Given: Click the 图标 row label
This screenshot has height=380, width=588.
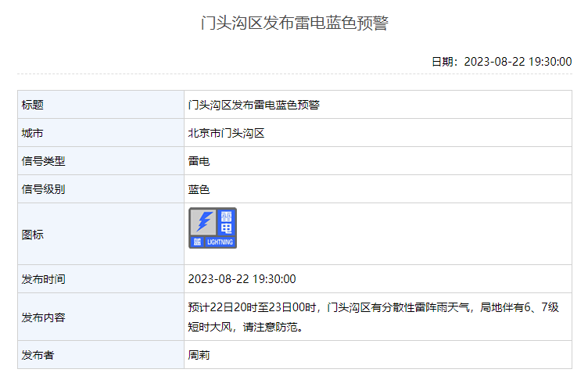Looking at the screenshot, I should click(33, 235).
